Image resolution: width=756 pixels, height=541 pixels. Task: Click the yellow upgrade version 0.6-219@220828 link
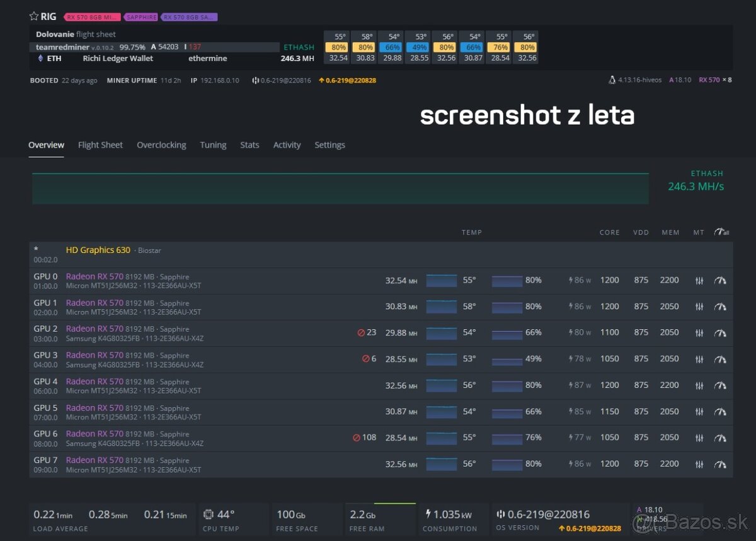(x=347, y=81)
